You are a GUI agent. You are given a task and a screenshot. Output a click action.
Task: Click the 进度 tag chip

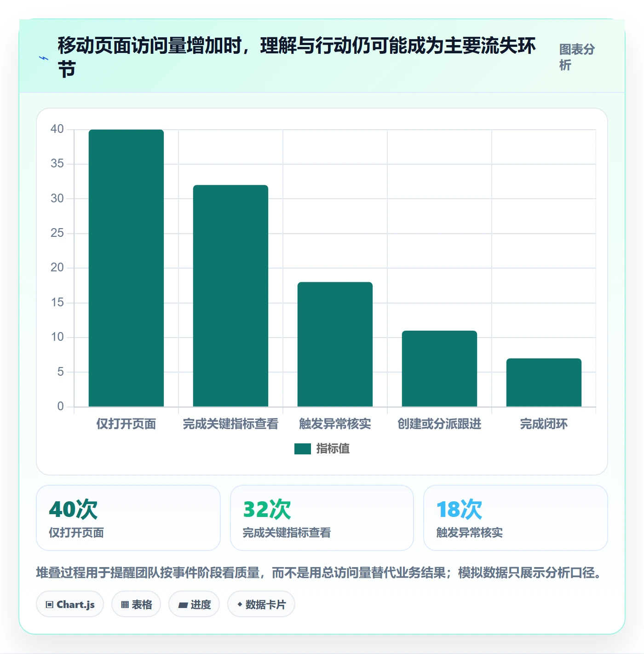pos(194,604)
